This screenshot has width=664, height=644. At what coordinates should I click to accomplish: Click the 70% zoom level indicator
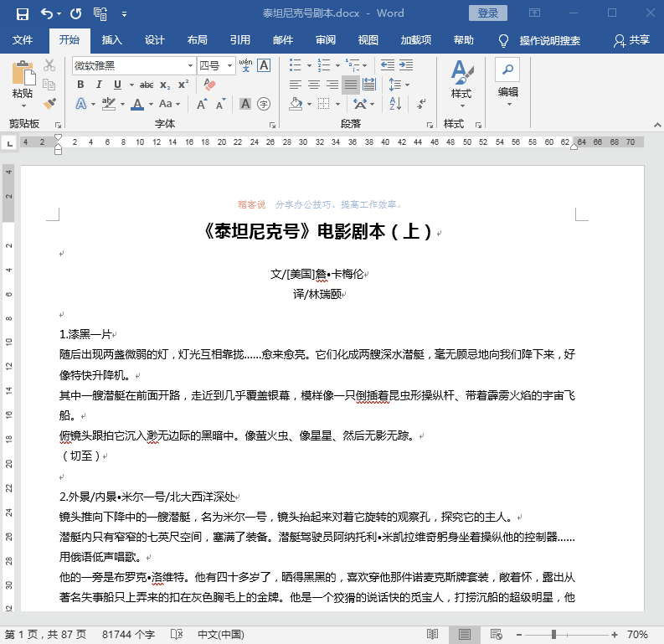tap(637, 634)
